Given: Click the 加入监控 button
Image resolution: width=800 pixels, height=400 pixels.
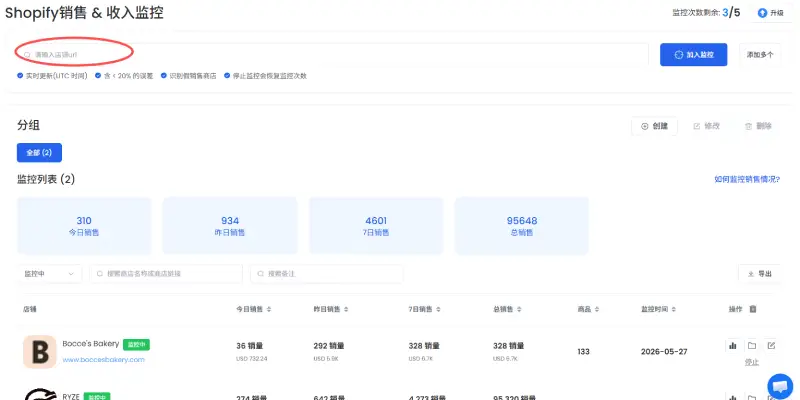Looking at the screenshot, I should click(693, 55).
